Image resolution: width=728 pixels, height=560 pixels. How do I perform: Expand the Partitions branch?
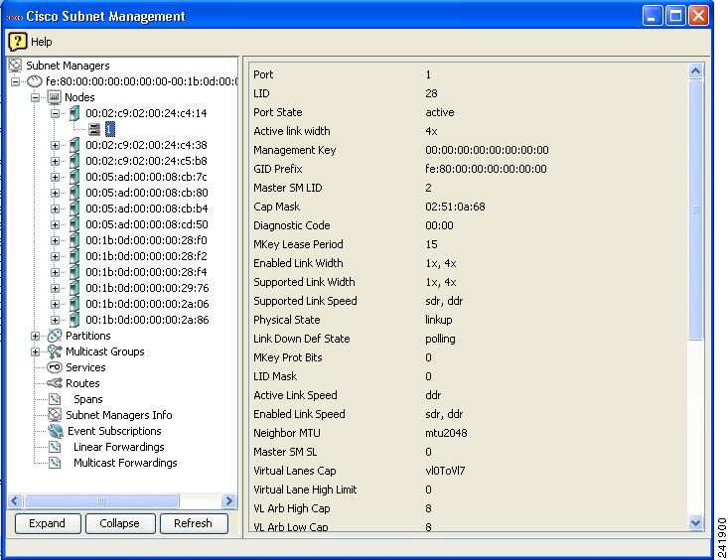[36, 336]
